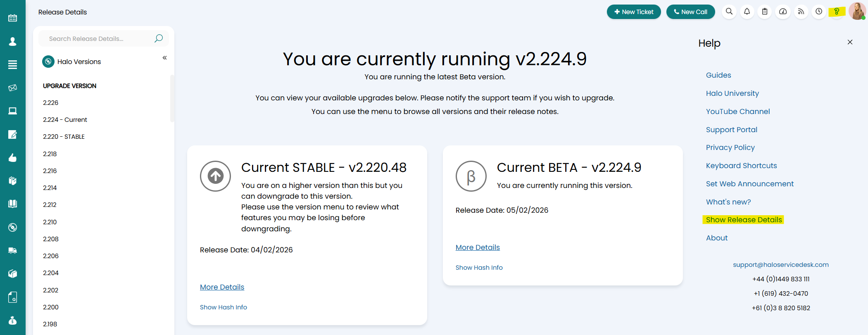Select version 2.226 in upgrade list
Screen dimensions: 868x335
point(51,103)
